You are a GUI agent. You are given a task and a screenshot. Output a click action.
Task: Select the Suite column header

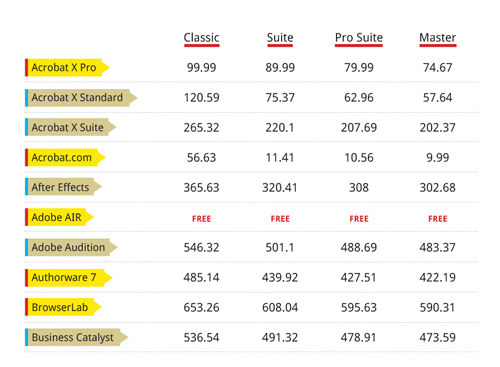(280, 38)
